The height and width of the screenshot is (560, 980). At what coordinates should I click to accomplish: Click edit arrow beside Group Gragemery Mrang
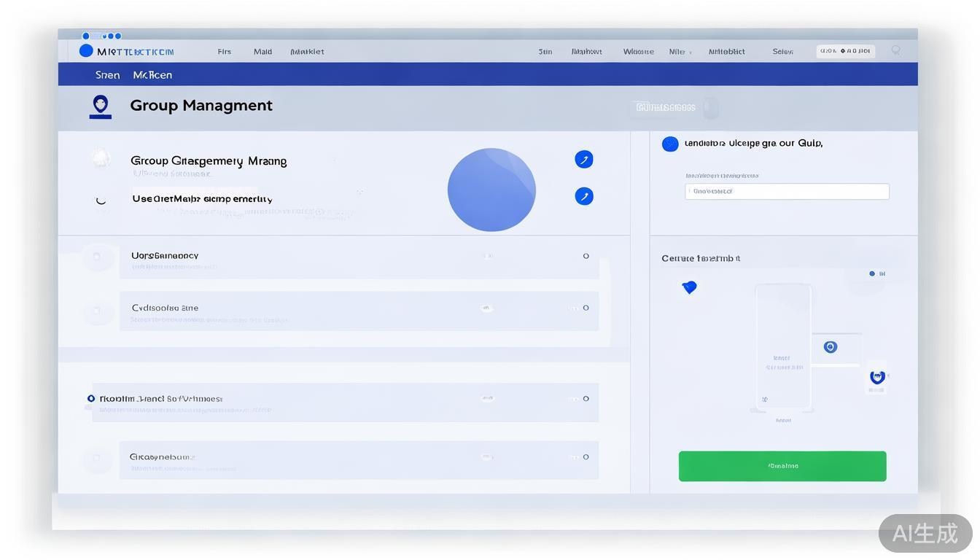coord(583,160)
